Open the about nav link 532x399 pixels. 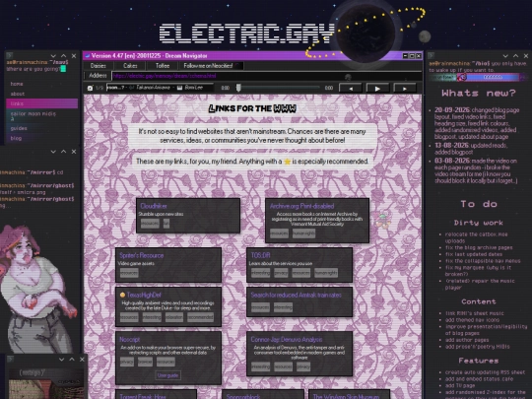click(18, 94)
